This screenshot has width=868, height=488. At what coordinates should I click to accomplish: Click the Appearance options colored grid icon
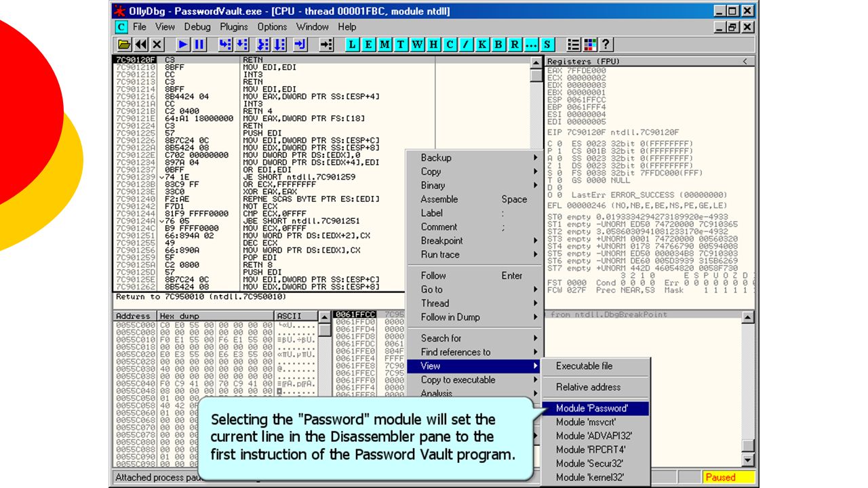tap(590, 45)
